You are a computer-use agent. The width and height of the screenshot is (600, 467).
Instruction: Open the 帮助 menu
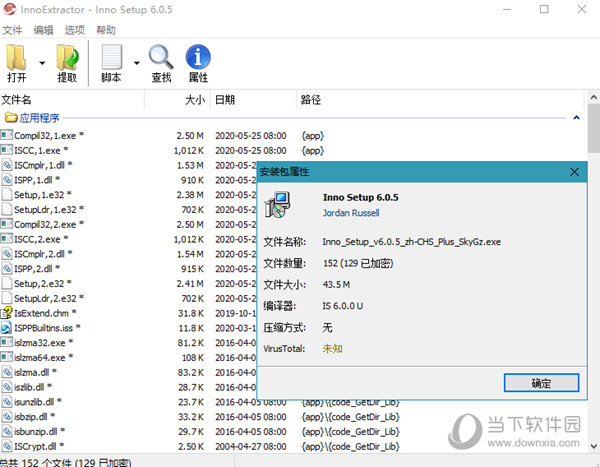106,30
